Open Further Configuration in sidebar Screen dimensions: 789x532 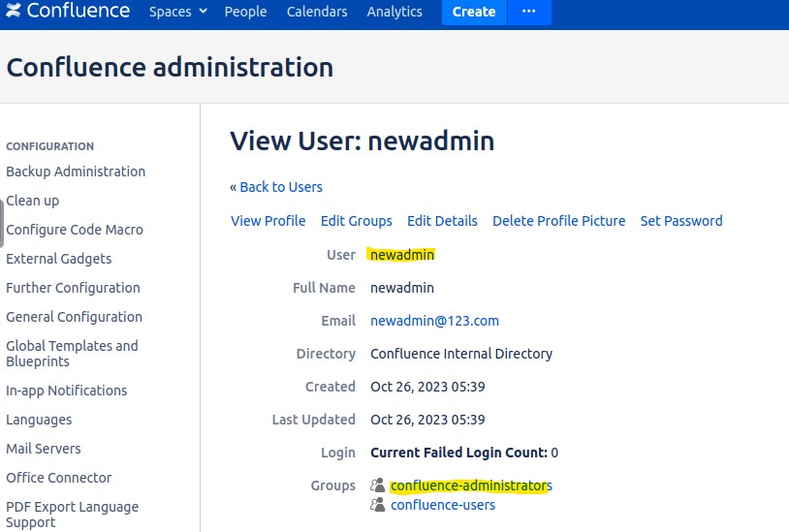pyautogui.click(x=73, y=288)
